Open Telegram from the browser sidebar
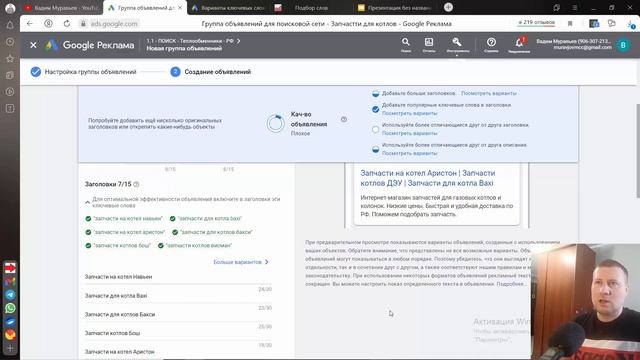This screenshot has width=640, height=360. point(10,295)
